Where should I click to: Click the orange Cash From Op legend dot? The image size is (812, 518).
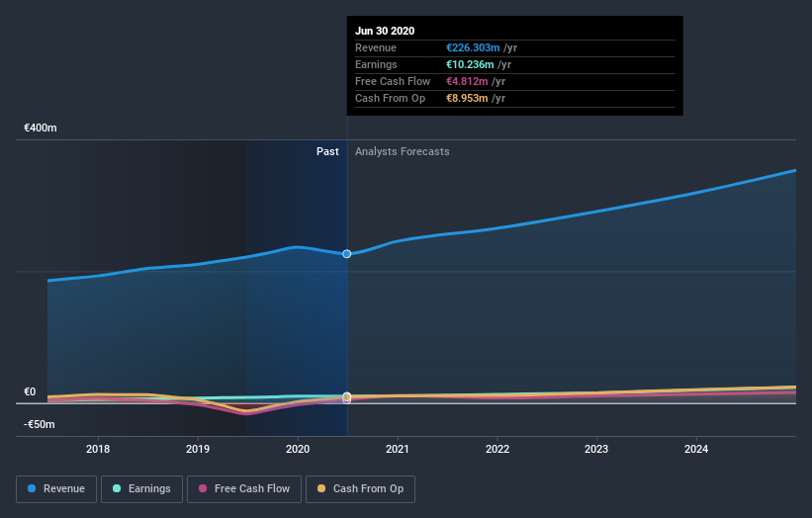[321, 488]
